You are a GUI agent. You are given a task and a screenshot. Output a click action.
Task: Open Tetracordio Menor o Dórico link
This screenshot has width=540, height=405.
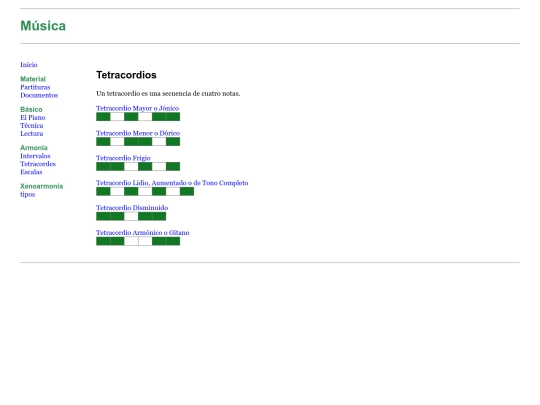point(138,133)
